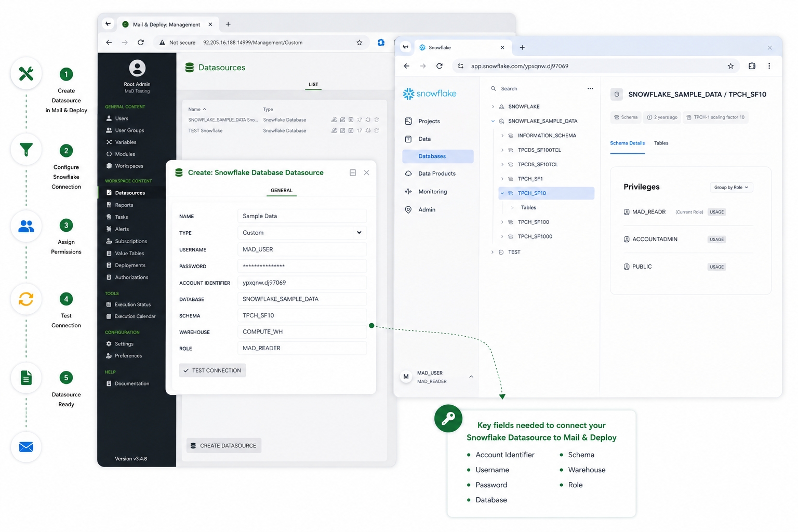
Task: Go to Variables in Mail & Deploy sidebar
Action: (x=126, y=142)
